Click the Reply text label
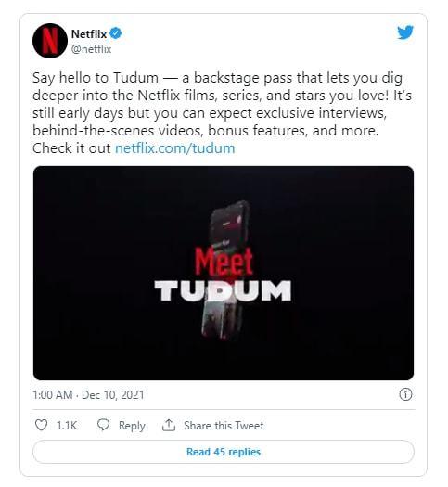Screen dimensions: 448x487 132,426
